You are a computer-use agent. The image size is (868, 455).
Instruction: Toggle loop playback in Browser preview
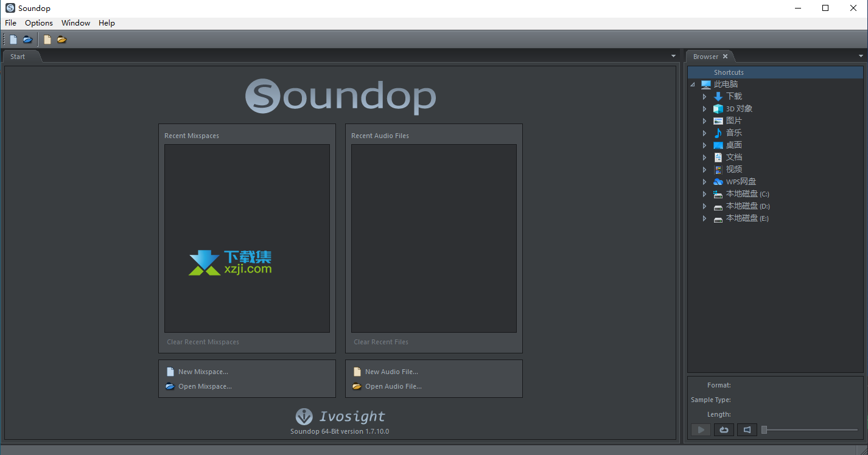(x=724, y=430)
